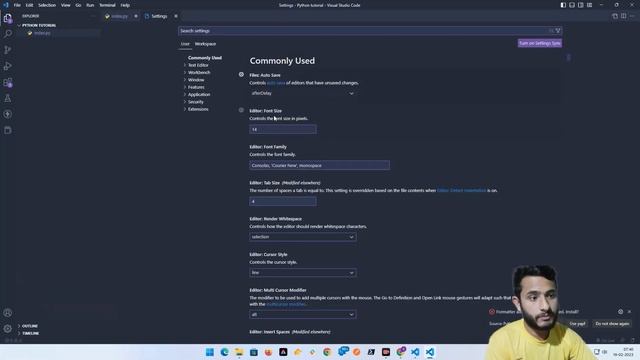The height and width of the screenshot is (360, 640).
Task: Toggle panel layout icon in title bar
Action: 572,5
